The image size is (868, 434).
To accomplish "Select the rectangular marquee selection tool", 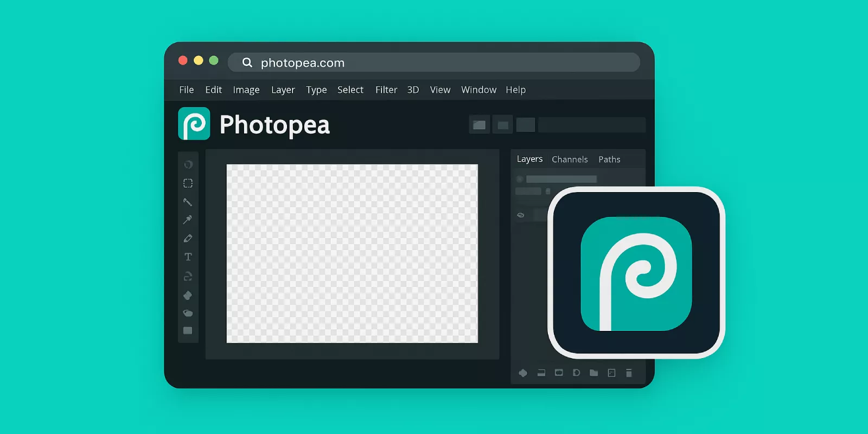I will coord(188,183).
